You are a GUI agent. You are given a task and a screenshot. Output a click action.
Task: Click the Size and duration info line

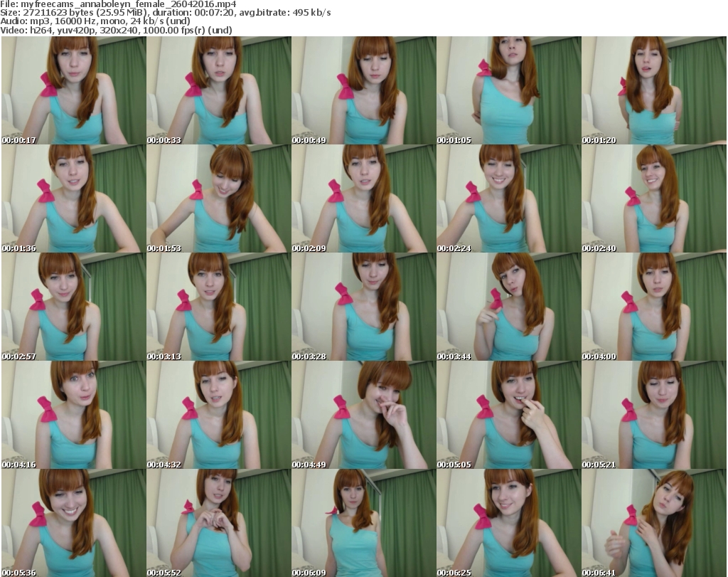tap(166, 13)
